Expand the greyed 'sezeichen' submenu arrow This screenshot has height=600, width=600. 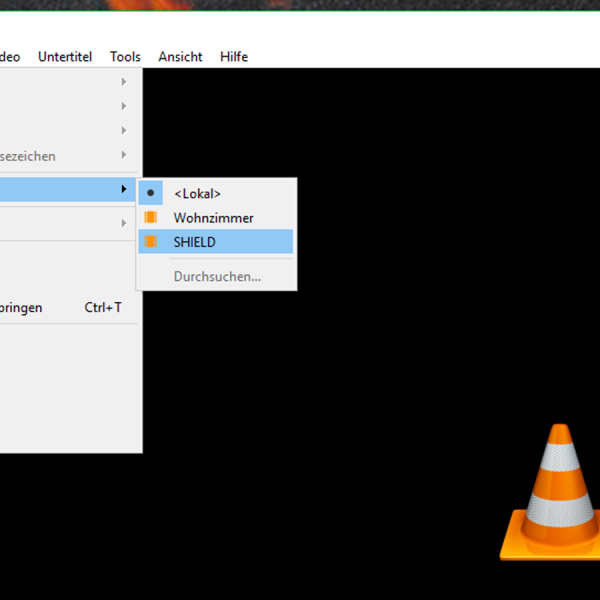124,155
